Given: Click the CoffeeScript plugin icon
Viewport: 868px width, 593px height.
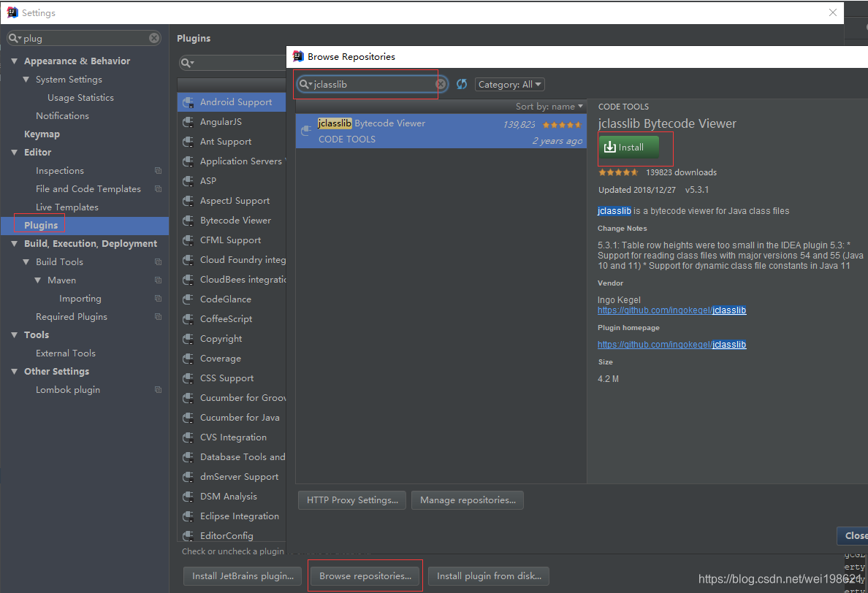Looking at the screenshot, I should click(189, 319).
